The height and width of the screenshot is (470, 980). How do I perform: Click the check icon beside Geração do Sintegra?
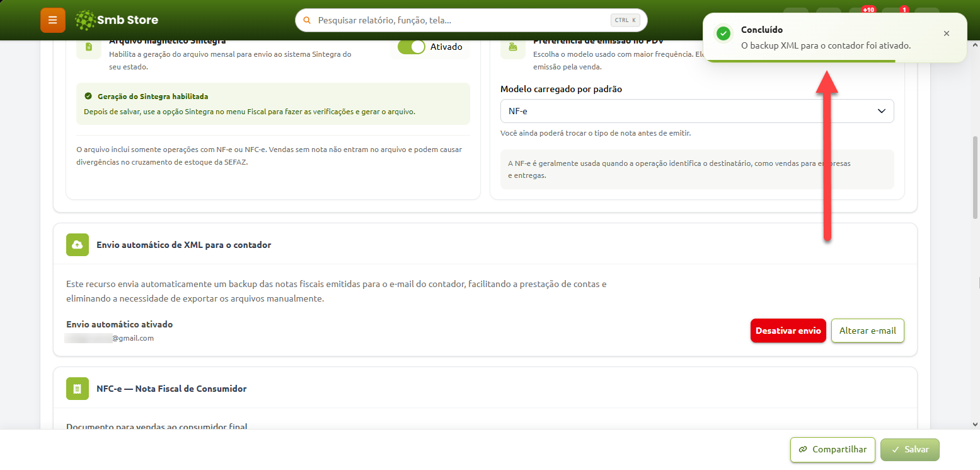point(88,97)
